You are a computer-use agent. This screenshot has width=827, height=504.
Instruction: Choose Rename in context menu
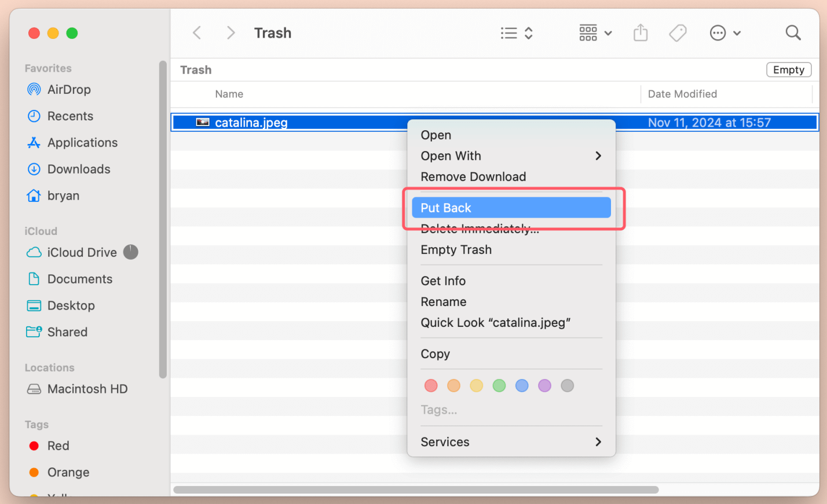tap(511, 302)
